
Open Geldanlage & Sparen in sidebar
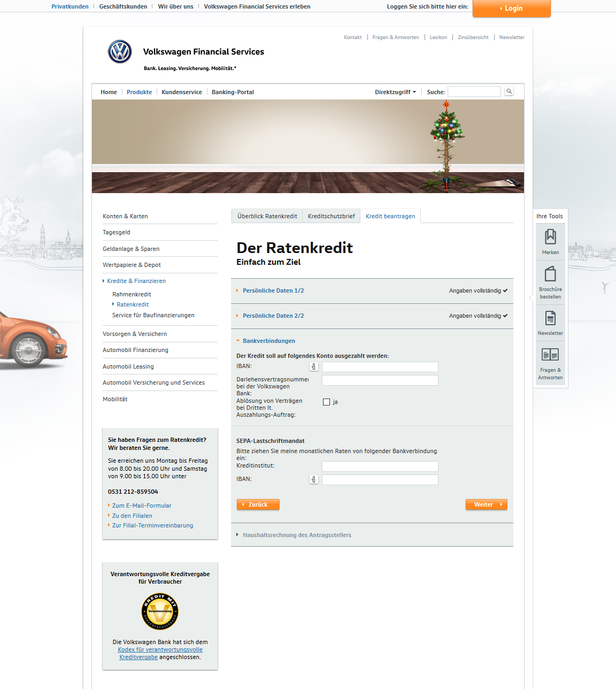pyautogui.click(x=131, y=249)
